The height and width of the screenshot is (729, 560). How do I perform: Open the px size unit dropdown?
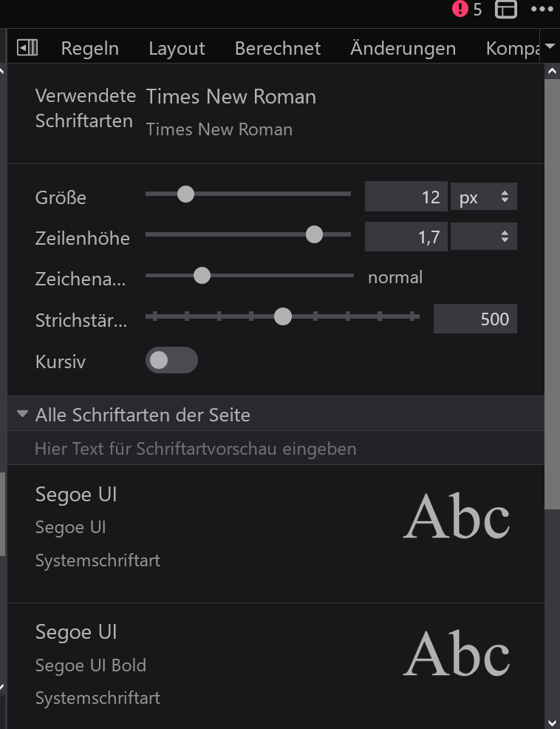pyautogui.click(x=484, y=197)
